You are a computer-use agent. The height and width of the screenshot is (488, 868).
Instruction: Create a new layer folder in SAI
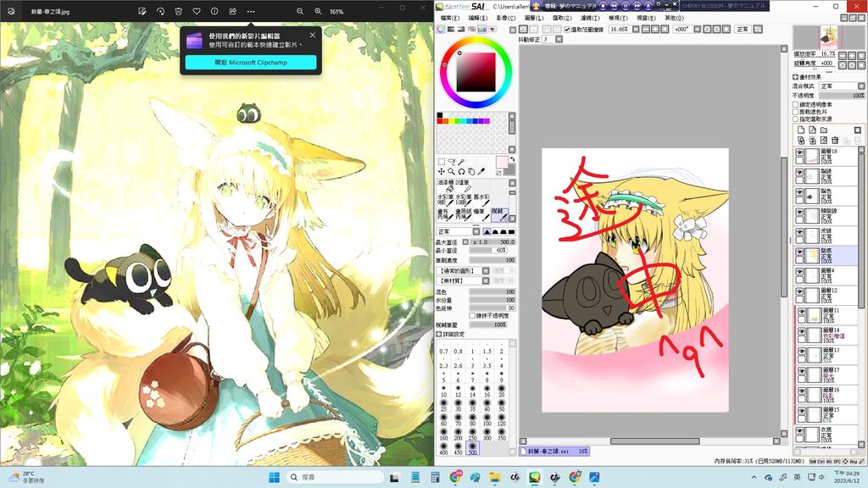[824, 130]
